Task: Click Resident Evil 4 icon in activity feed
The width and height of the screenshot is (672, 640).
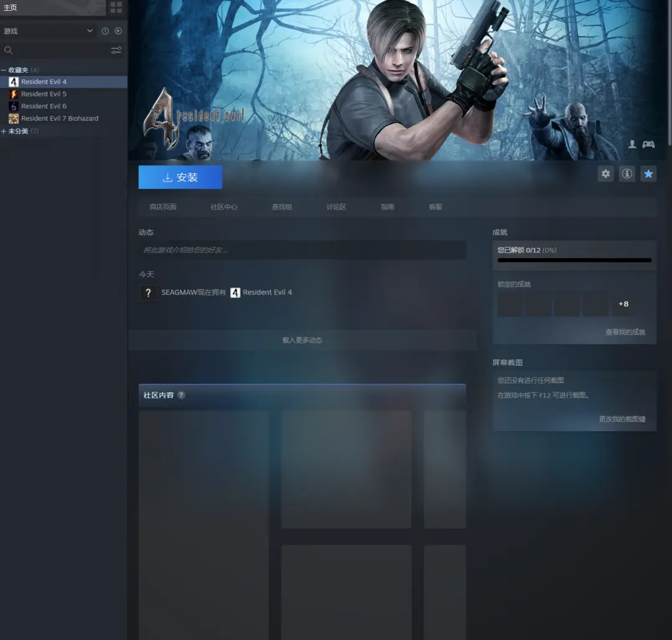Action: [x=235, y=292]
